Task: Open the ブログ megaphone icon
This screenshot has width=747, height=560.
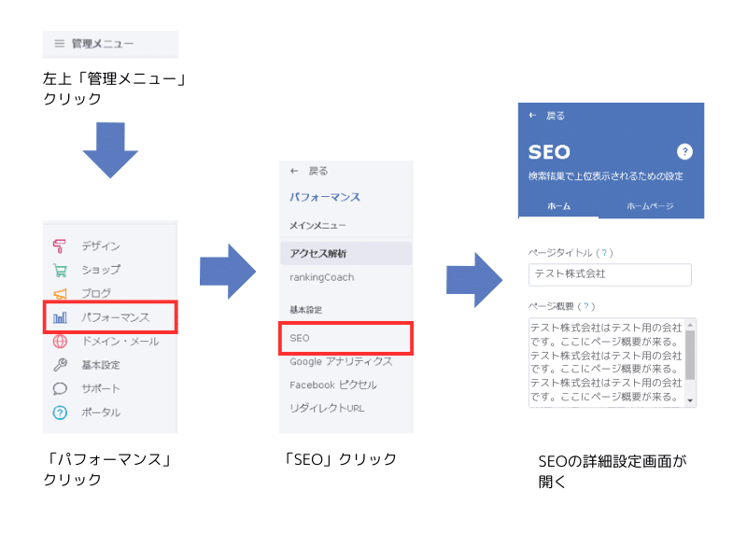Action: (59, 292)
